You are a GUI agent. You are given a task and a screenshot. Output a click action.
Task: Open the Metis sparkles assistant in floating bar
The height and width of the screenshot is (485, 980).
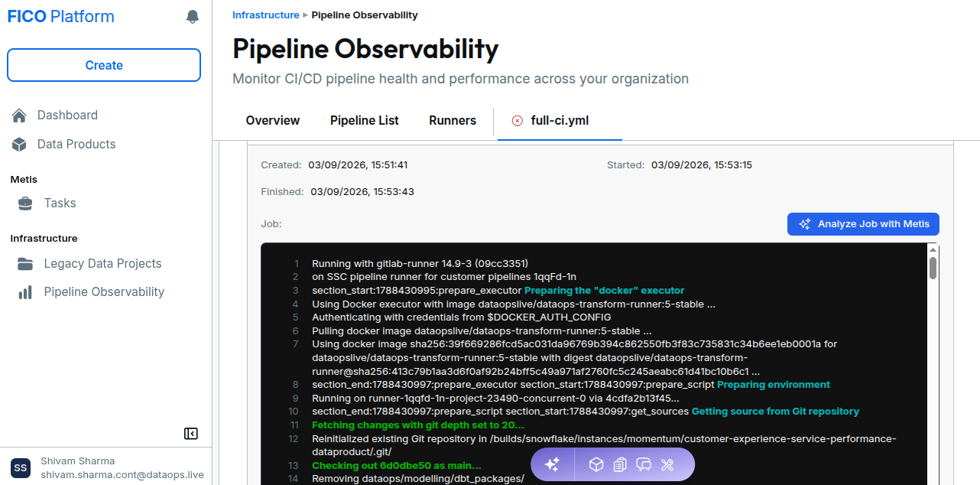click(x=553, y=464)
